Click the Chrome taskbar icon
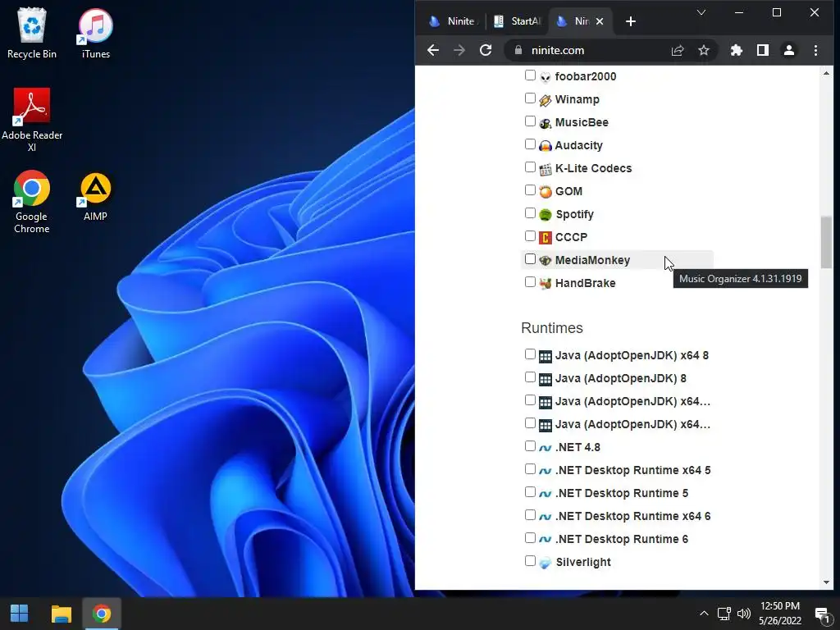Image resolution: width=840 pixels, height=630 pixels. pos(102,614)
